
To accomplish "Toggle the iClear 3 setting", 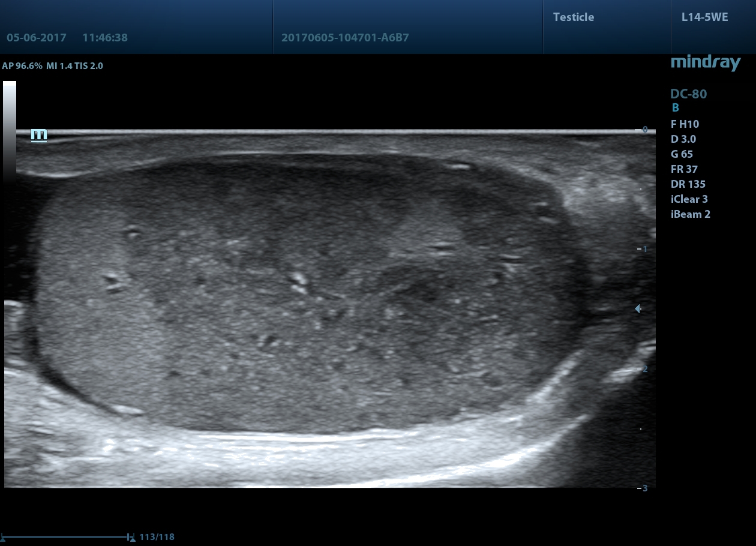I will pyautogui.click(x=689, y=199).
